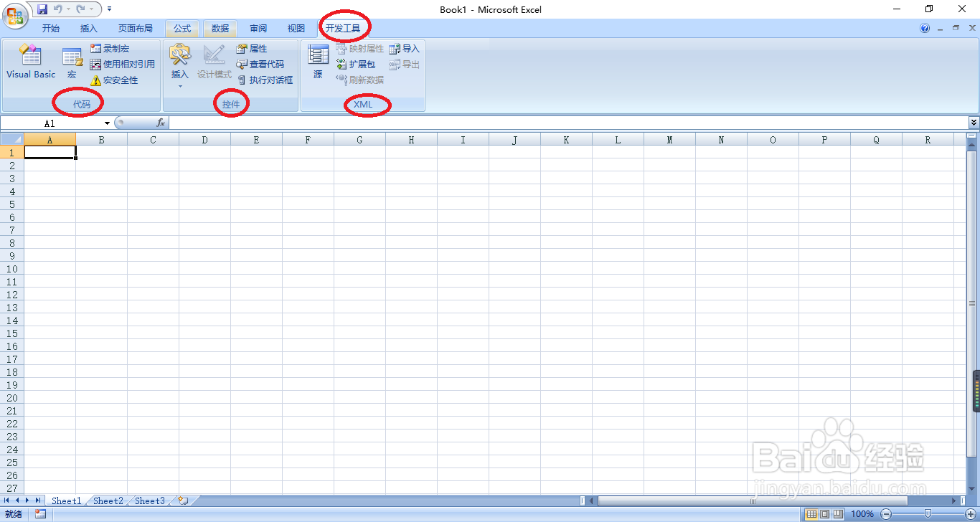This screenshot has width=980, height=522.
Task: Switch to the 页面布局 tab
Action: point(136,29)
